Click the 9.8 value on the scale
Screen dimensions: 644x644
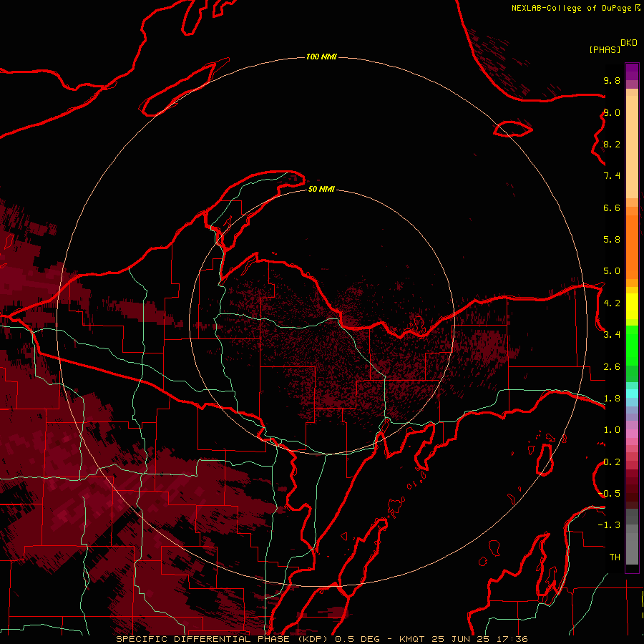612,80
